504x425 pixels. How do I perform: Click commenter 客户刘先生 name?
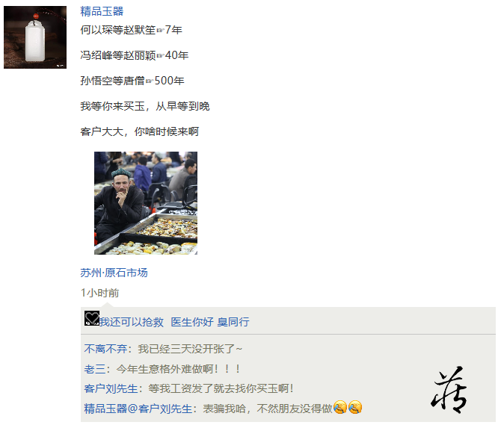pos(111,388)
